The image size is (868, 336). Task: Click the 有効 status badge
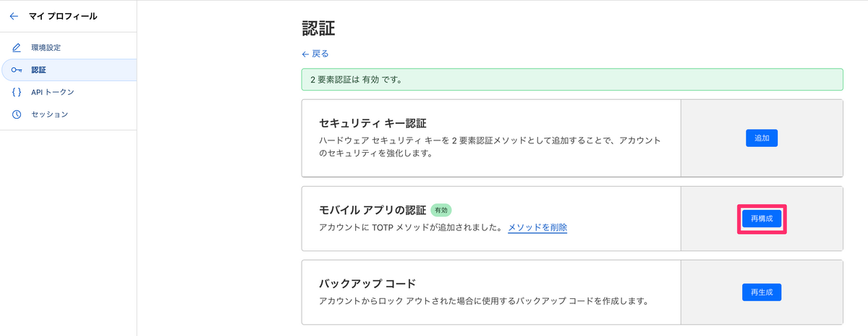click(x=441, y=210)
